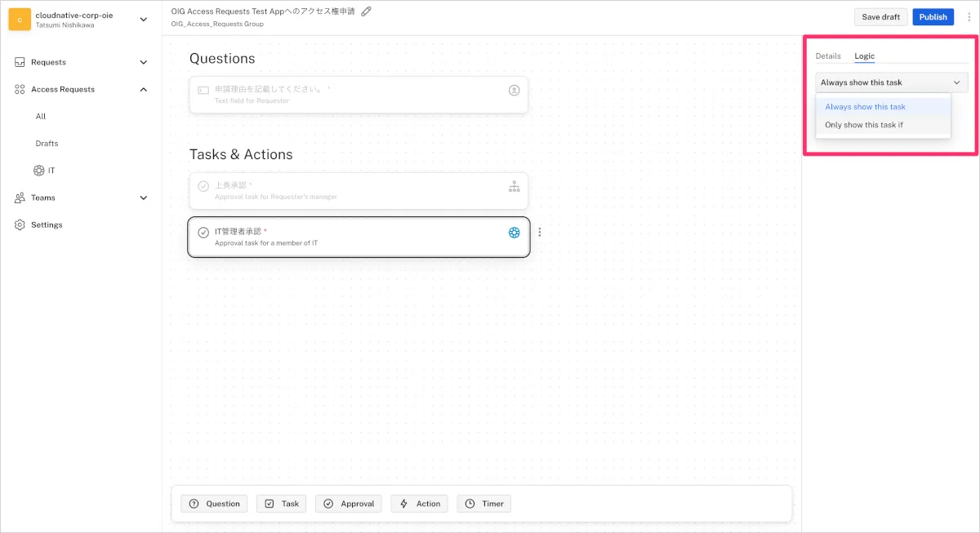Choose the 'Only show this task if' option
This screenshot has width=980, height=533.
[x=864, y=125]
